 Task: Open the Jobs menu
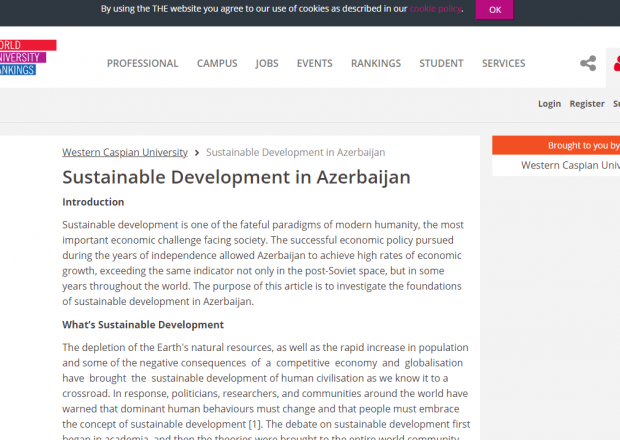[x=267, y=63]
